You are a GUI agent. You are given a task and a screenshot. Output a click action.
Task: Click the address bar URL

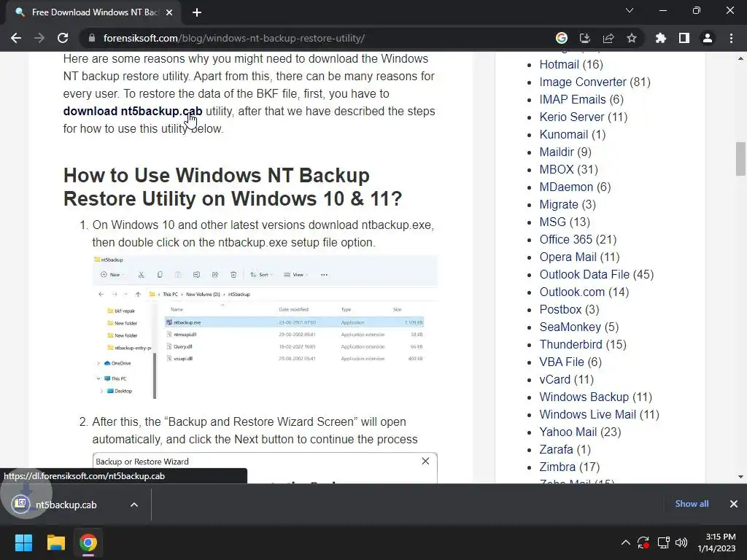click(x=234, y=38)
